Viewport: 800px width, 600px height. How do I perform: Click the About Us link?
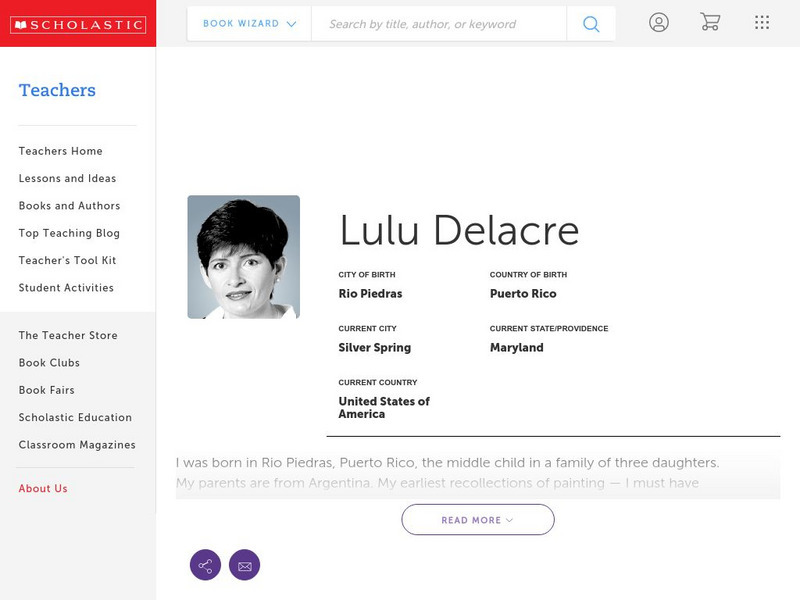coord(43,489)
